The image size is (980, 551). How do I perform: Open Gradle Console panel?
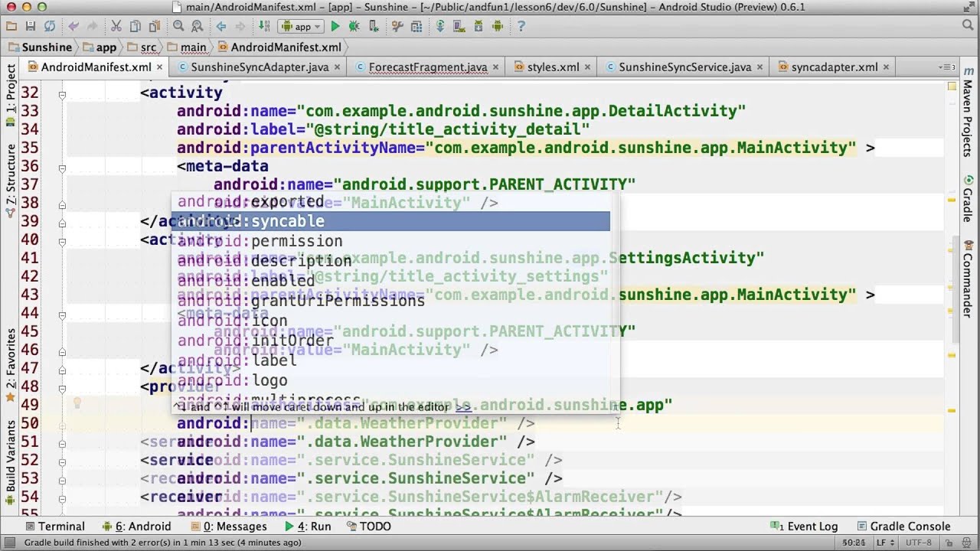[x=903, y=527]
